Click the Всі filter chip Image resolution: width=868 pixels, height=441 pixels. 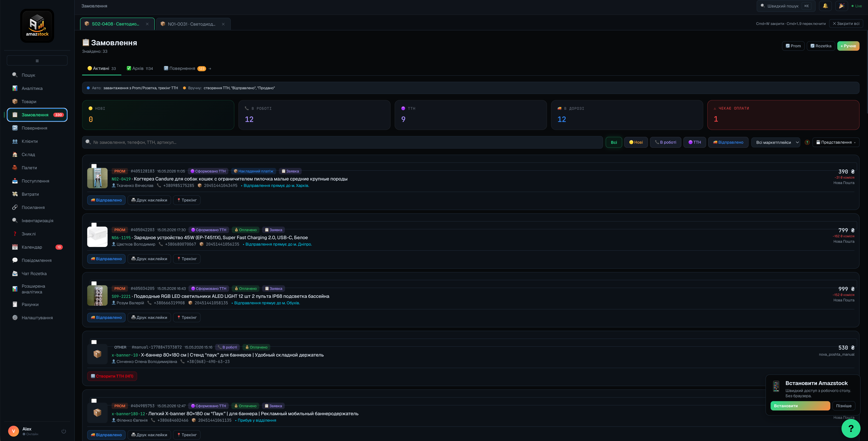(x=614, y=142)
